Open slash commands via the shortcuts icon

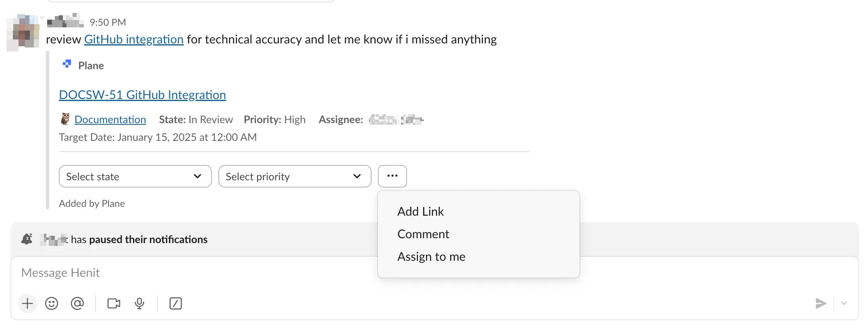pyautogui.click(x=175, y=304)
